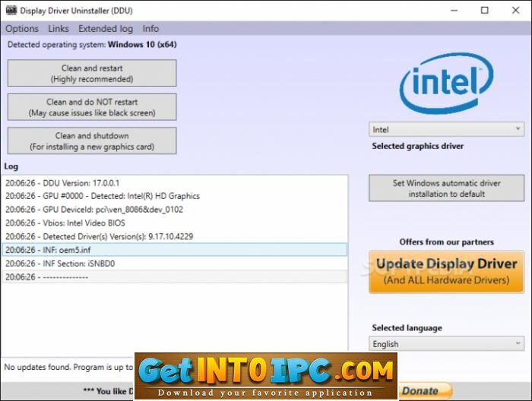Set Windows automatic driver installation to default

[447, 188]
